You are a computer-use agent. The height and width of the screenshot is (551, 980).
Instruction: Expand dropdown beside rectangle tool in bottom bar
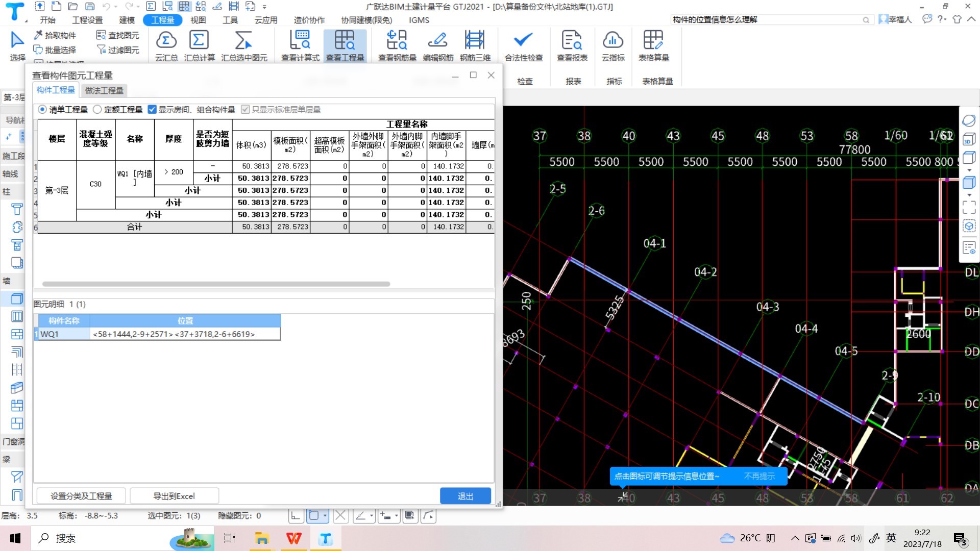pyautogui.click(x=325, y=516)
